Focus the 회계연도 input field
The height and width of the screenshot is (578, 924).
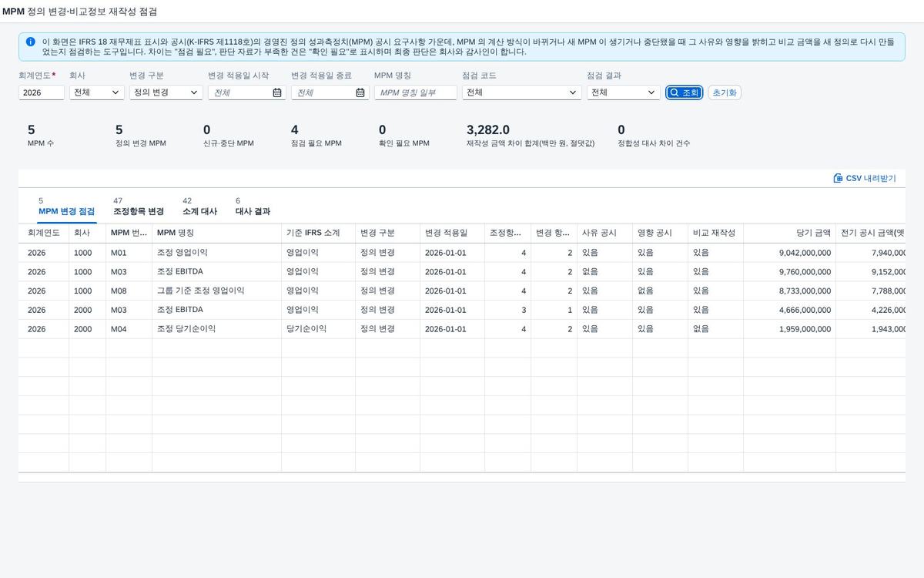pyautogui.click(x=42, y=92)
